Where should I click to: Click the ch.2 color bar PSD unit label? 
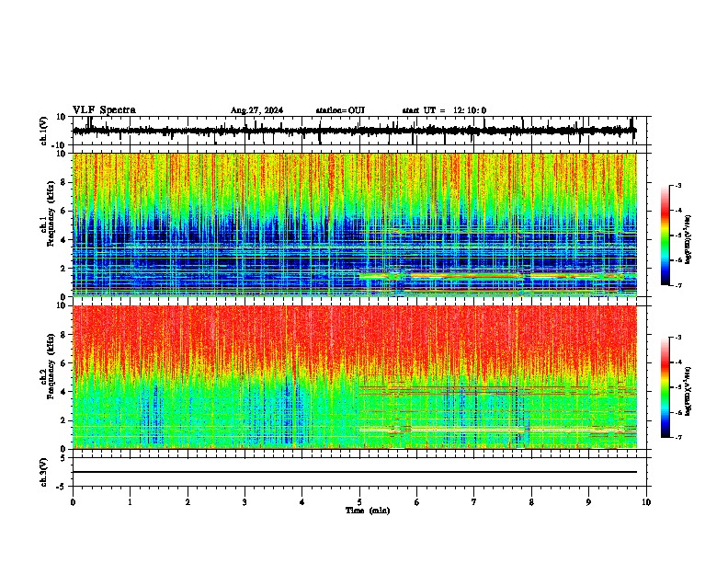pyautogui.click(x=688, y=391)
